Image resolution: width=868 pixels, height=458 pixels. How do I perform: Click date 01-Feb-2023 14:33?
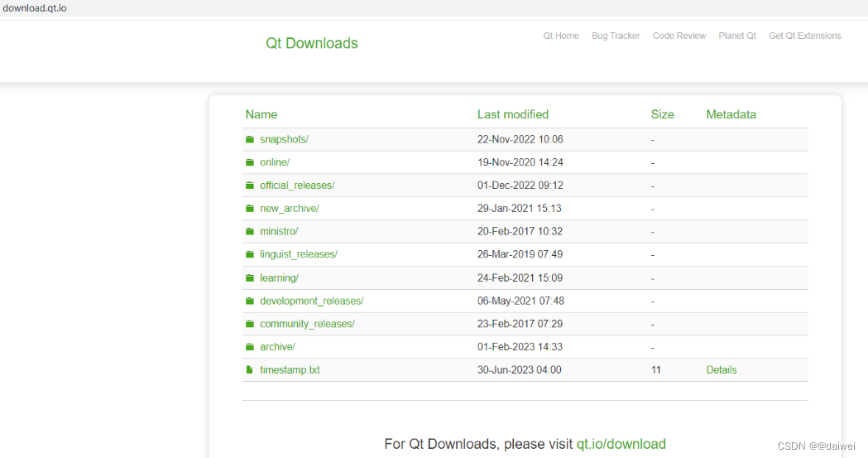pyautogui.click(x=520, y=347)
